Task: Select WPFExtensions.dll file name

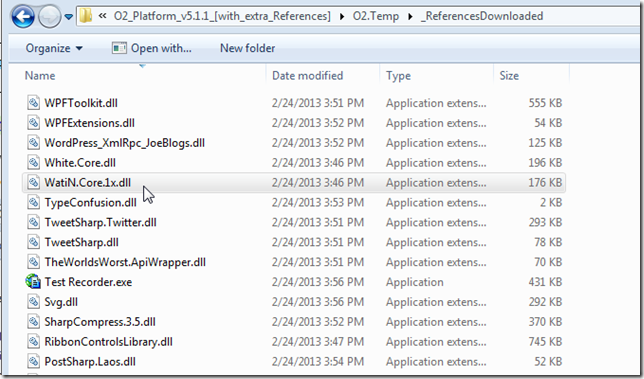Action: [x=90, y=123]
